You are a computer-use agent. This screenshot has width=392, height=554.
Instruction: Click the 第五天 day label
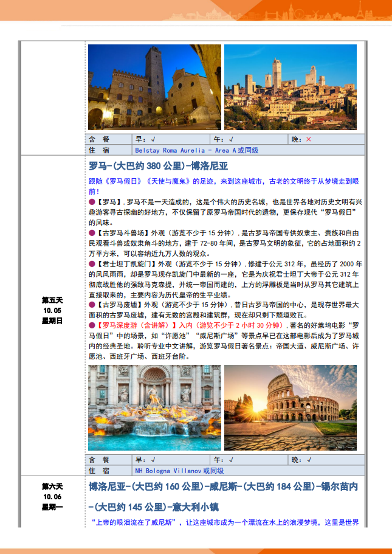pyautogui.click(x=52, y=300)
